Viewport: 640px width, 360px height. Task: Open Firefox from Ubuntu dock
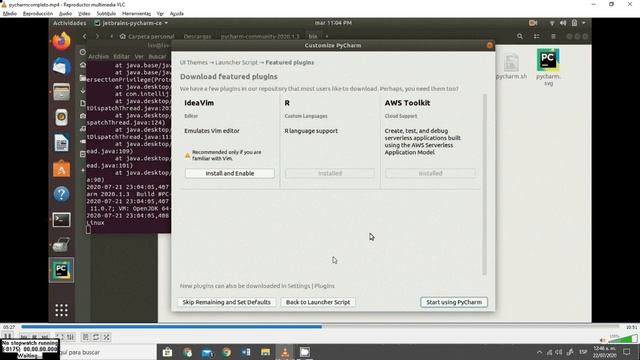(61, 41)
